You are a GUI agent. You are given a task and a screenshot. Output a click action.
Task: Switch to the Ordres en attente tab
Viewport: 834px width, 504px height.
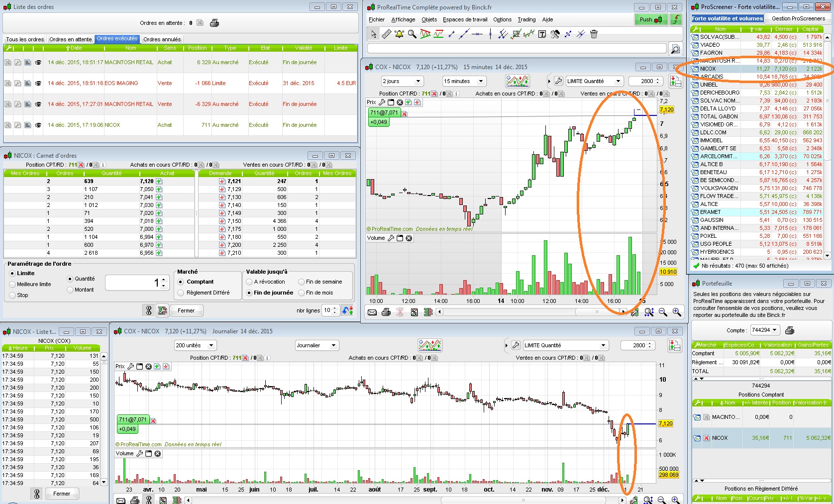71,39
